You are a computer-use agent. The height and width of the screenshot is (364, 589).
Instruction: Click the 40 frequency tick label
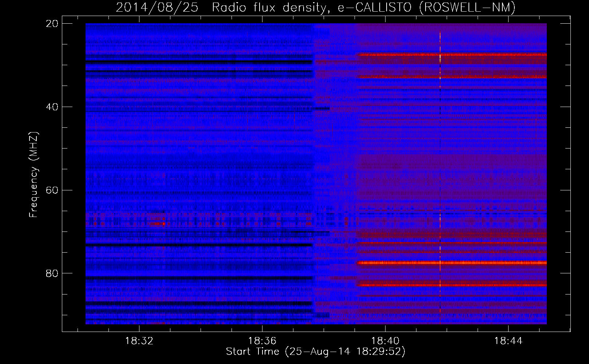click(x=52, y=107)
